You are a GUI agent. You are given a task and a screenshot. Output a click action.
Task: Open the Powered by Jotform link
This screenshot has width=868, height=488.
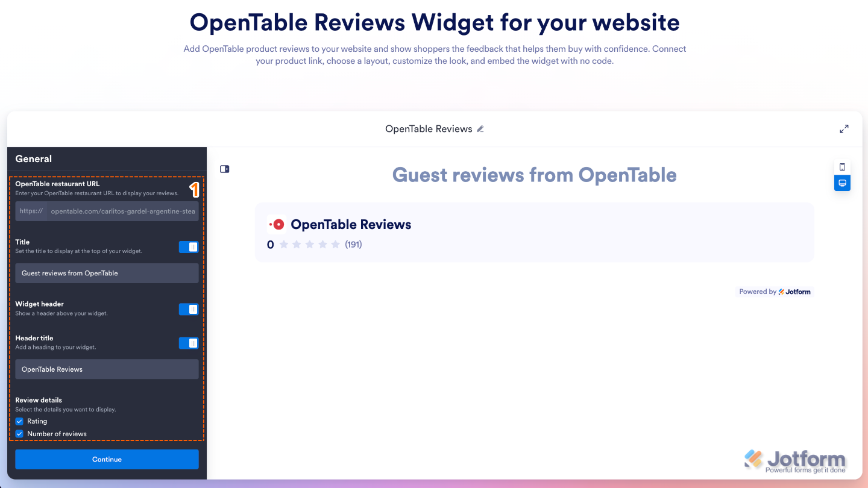[775, 292]
